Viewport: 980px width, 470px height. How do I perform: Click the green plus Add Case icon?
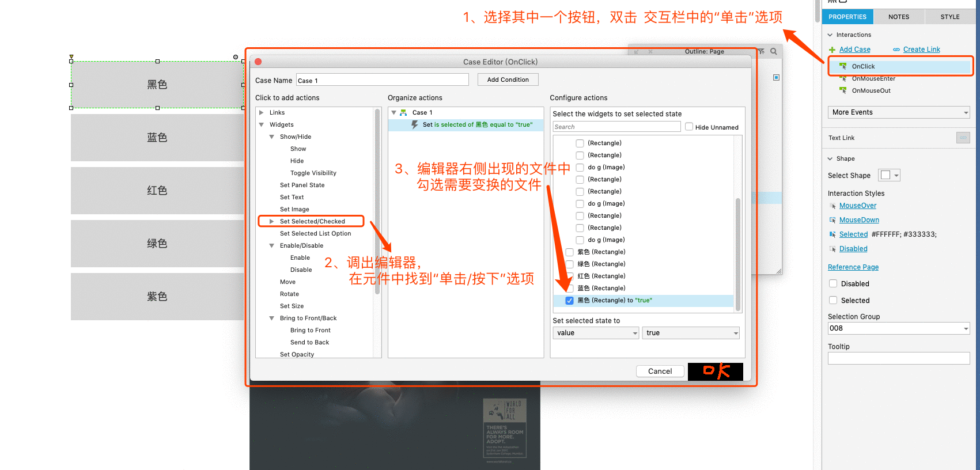click(832, 50)
